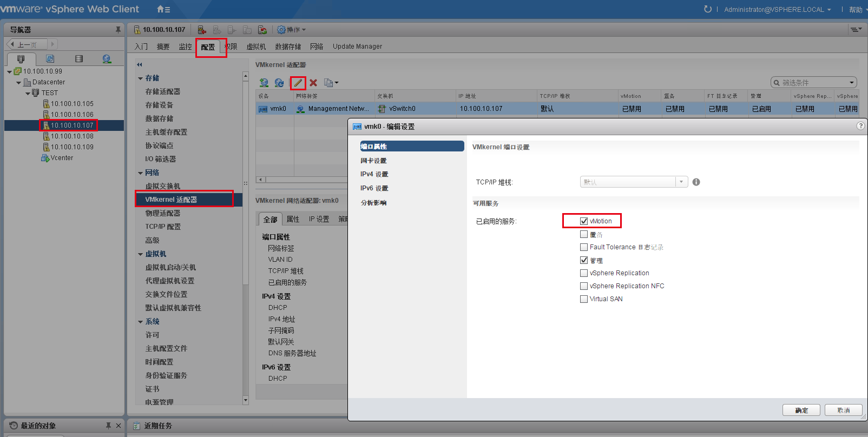
Task: Open the VMs and Templates navigator tab
Action: (x=50, y=58)
